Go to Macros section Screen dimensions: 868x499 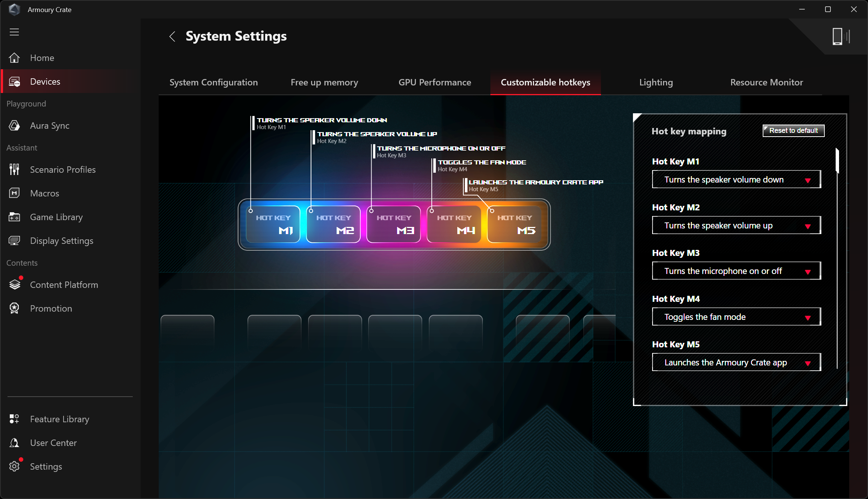click(44, 193)
